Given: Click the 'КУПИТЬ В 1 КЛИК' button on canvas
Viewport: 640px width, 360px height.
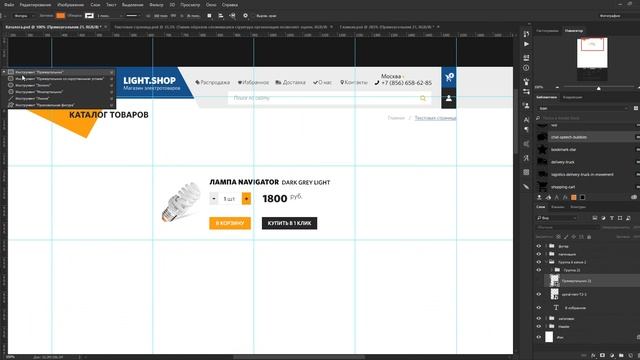Looking at the screenshot, I should 289,223.
